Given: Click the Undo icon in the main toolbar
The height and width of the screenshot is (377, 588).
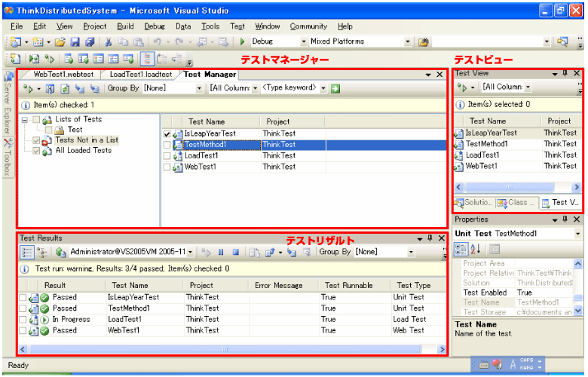Looking at the screenshot, I should click(158, 41).
